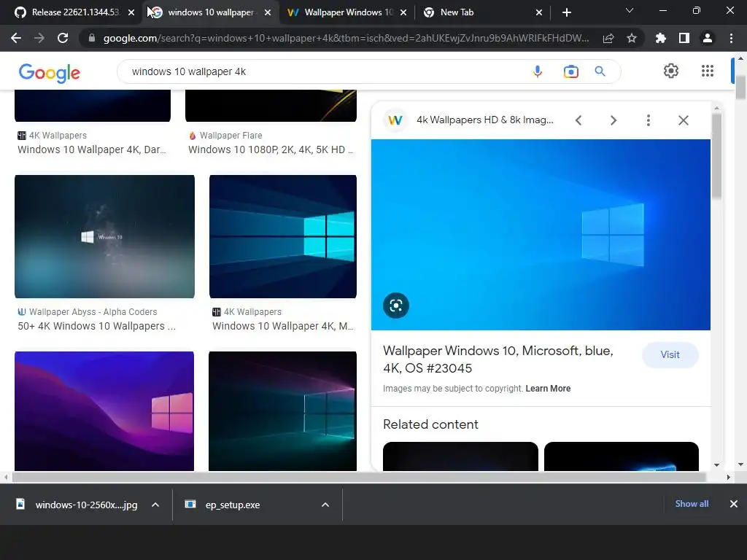Open the 4k Wallpapers source site icon

[395, 120]
